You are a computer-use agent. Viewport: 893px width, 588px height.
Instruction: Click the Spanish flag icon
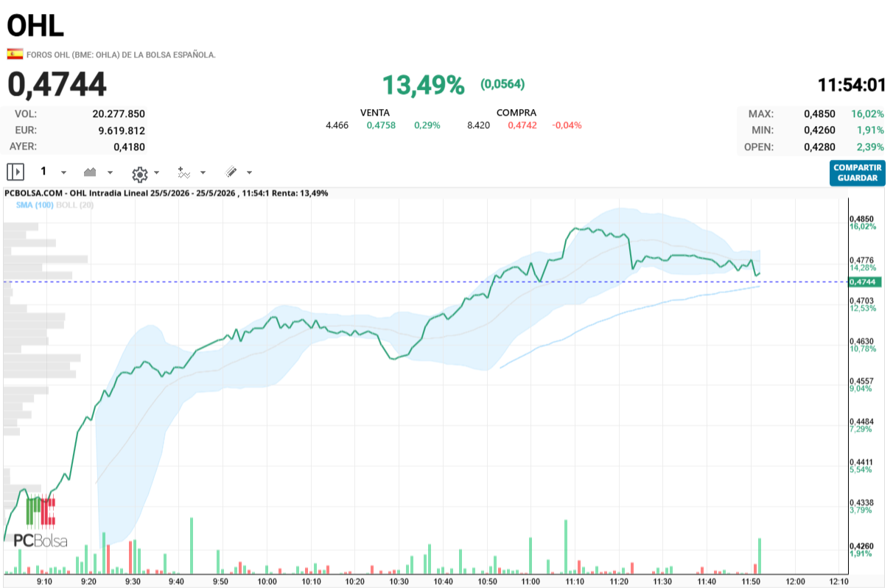point(14,54)
